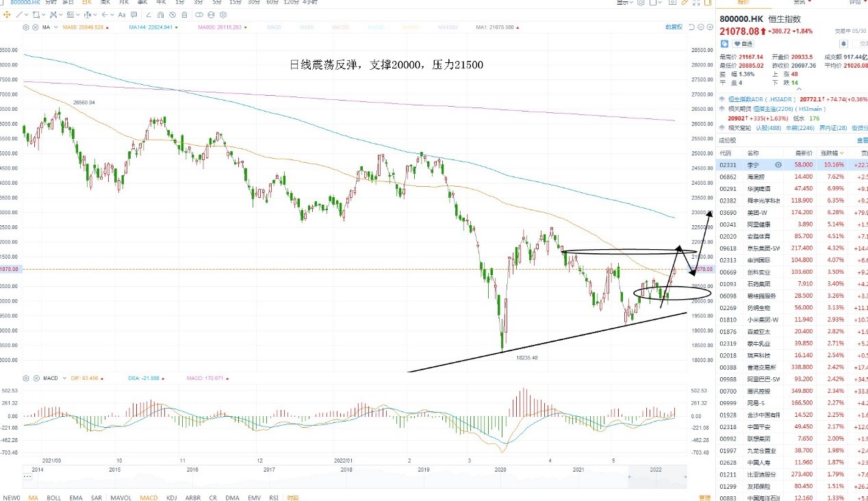
Task: Click the delete drawings trash icon
Action: point(184,14)
